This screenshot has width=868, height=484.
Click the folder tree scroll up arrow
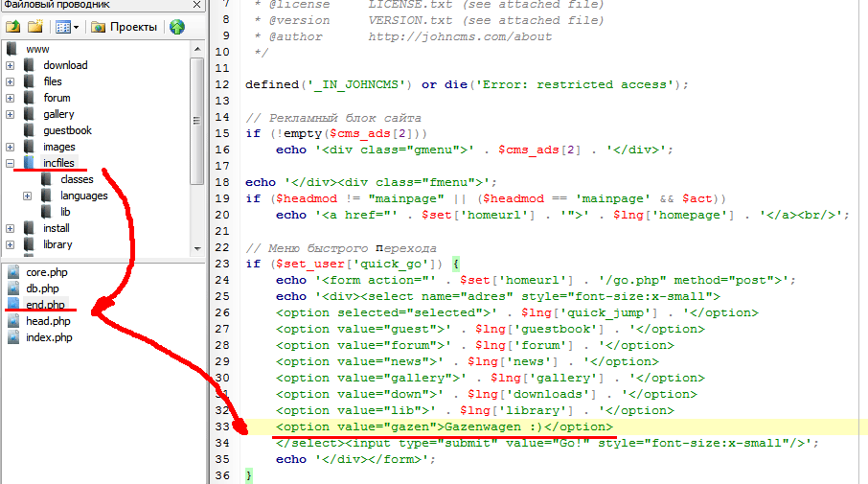pos(197,49)
